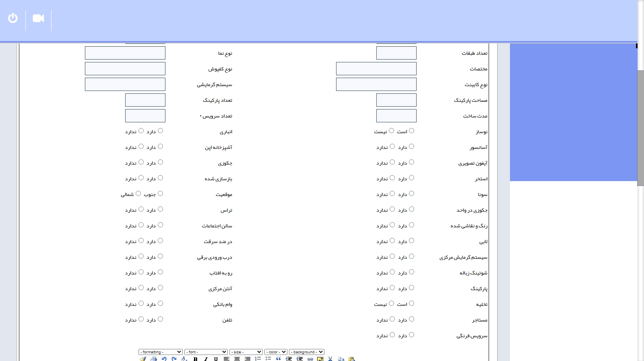644x361 pixels.
Task: Expand the size dropdown
Action: click(246, 352)
